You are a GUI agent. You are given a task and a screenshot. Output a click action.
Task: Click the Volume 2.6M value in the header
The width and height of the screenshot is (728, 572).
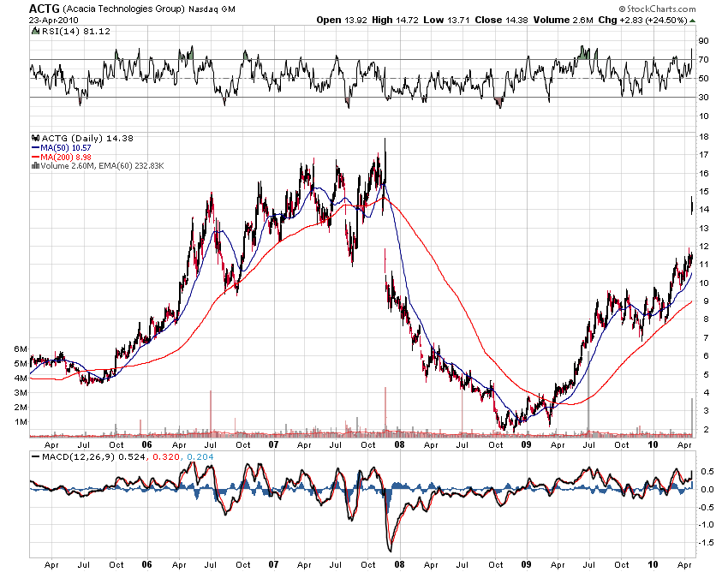(x=564, y=20)
